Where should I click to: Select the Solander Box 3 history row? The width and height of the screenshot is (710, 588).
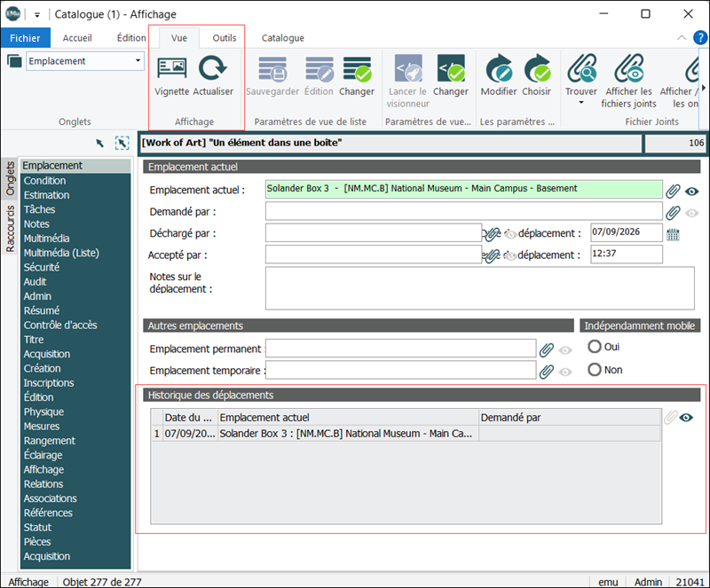(406, 434)
